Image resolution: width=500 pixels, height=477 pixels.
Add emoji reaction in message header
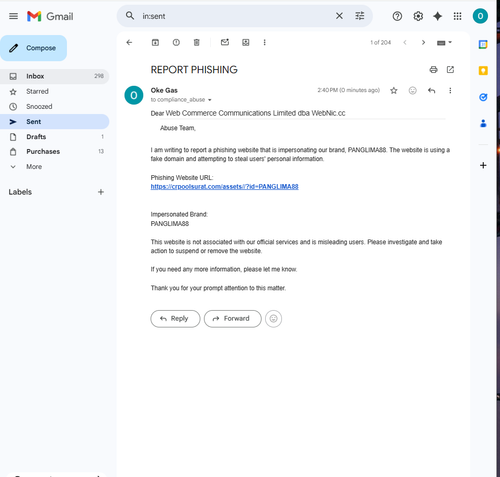[x=413, y=90]
